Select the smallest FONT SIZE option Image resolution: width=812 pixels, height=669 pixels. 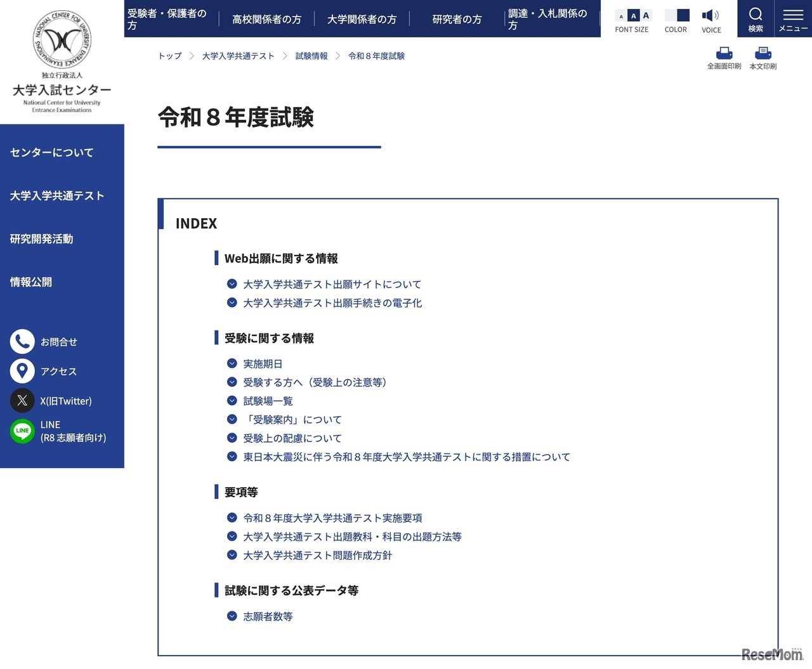[x=620, y=15]
